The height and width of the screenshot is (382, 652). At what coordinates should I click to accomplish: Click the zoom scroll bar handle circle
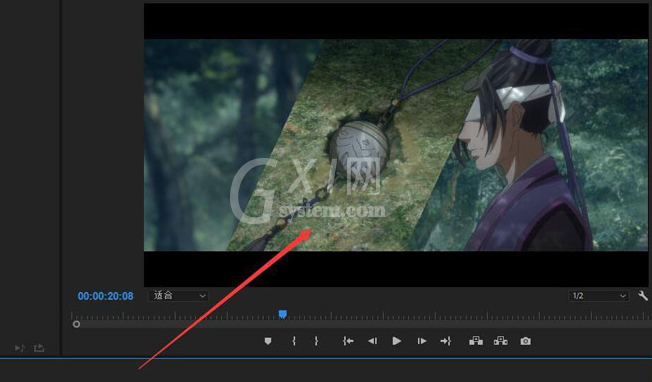click(x=76, y=324)
